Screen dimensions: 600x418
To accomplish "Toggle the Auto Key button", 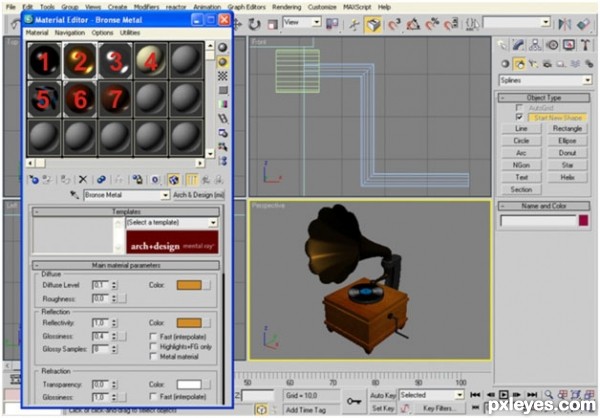I will click(383, 395).
